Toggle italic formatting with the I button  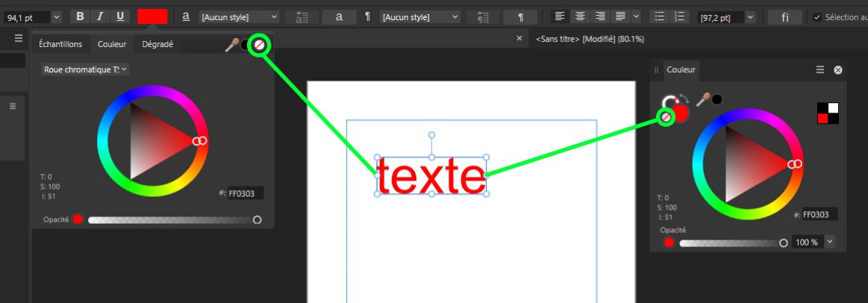[x=100, y=16]
